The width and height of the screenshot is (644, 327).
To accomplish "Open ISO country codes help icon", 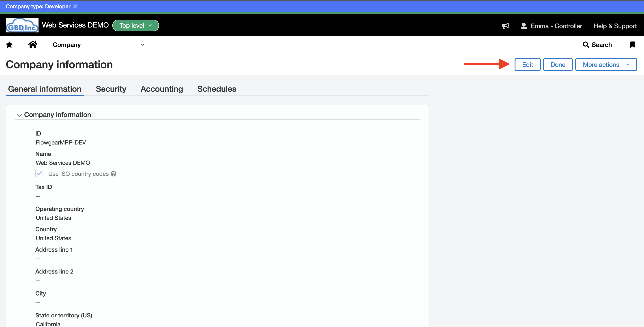I will 114,174.
